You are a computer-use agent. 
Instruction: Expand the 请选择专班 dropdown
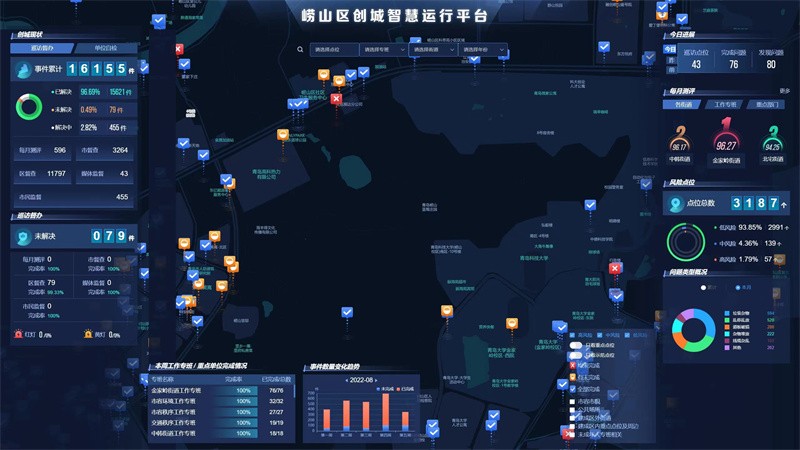tap(383, 49)
